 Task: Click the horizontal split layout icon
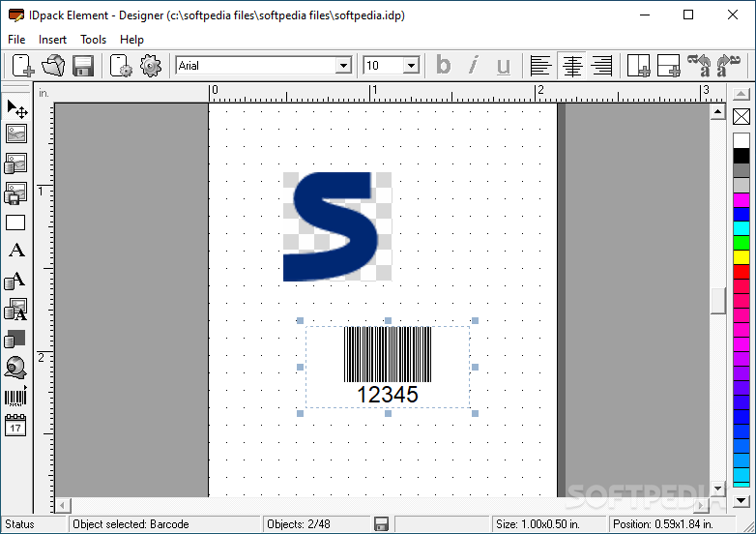pos(669,65)
